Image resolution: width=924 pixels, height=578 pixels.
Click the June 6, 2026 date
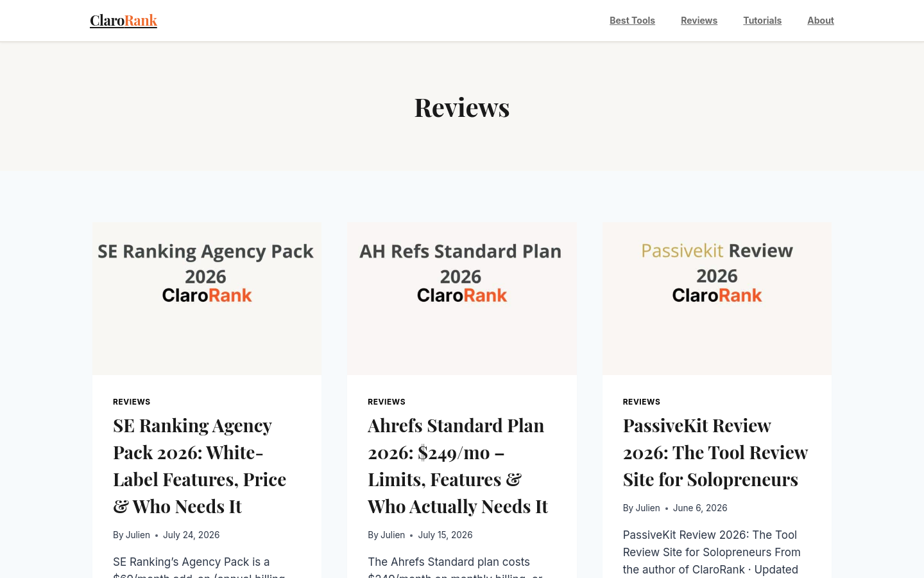pos(700,508)
